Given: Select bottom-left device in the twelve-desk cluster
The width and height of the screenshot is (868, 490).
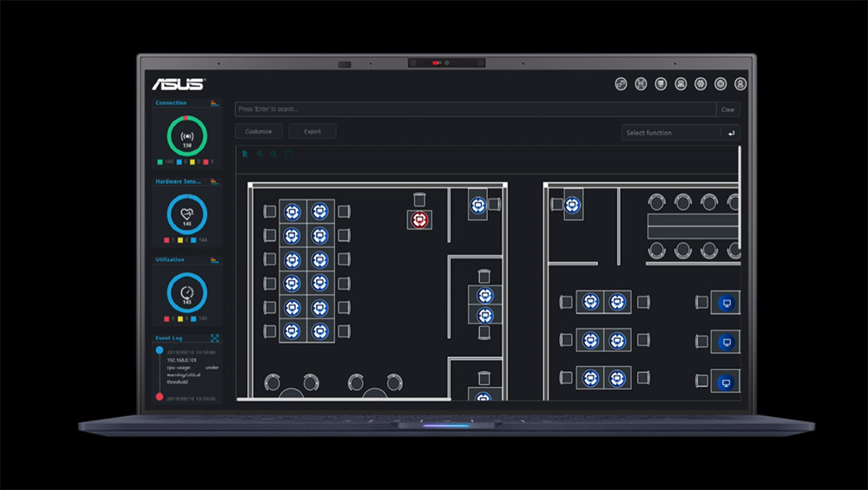Looking at the screenshot, I should (x=293, y=331).
